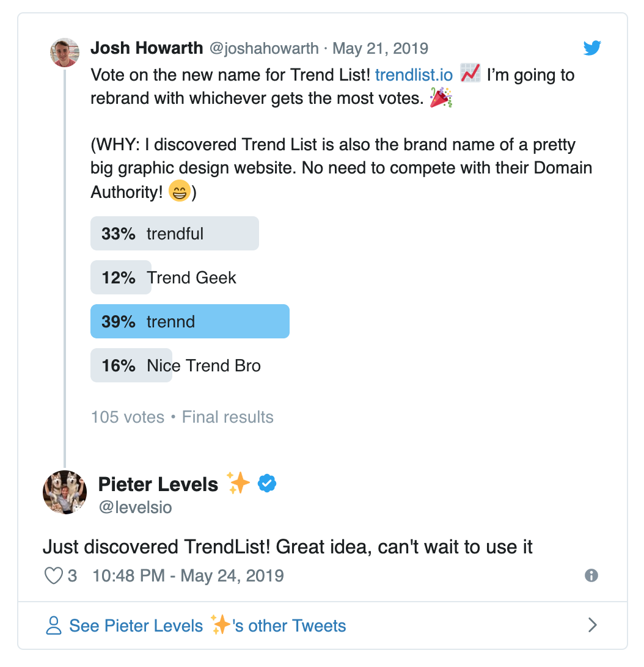Open Josh Howarth's profile picture
644x667 pixels.
point(65,53)
